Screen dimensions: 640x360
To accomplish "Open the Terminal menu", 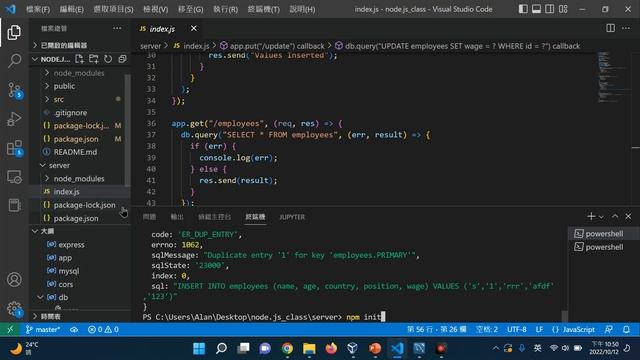I will [264, 9].
